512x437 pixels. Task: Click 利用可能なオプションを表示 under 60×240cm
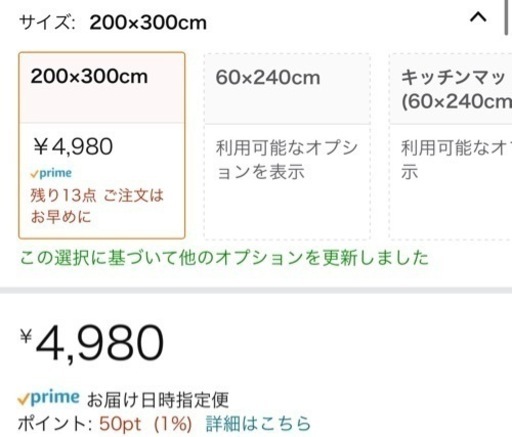pos(287,160)
